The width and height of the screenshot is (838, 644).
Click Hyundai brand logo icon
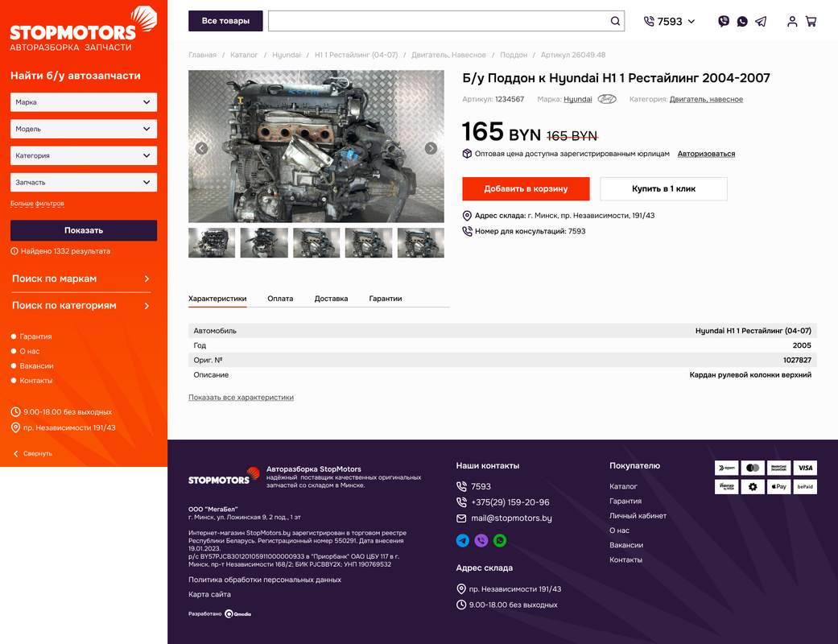click(607, 99)
